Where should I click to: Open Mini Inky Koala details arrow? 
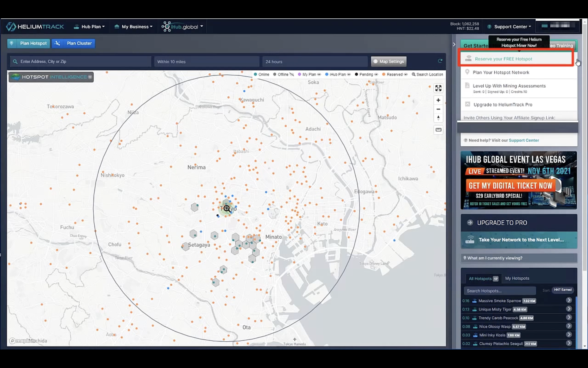(x=569, y=334)
